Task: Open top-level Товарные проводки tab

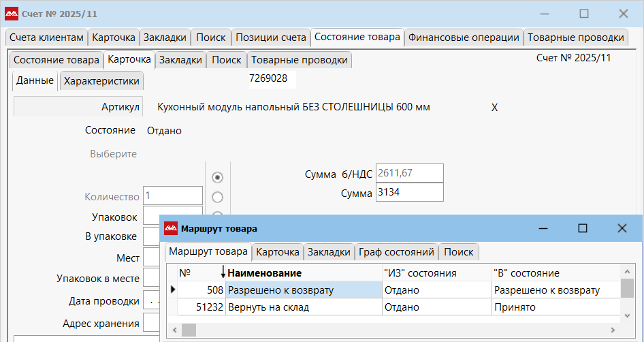Action: (576, 37)
